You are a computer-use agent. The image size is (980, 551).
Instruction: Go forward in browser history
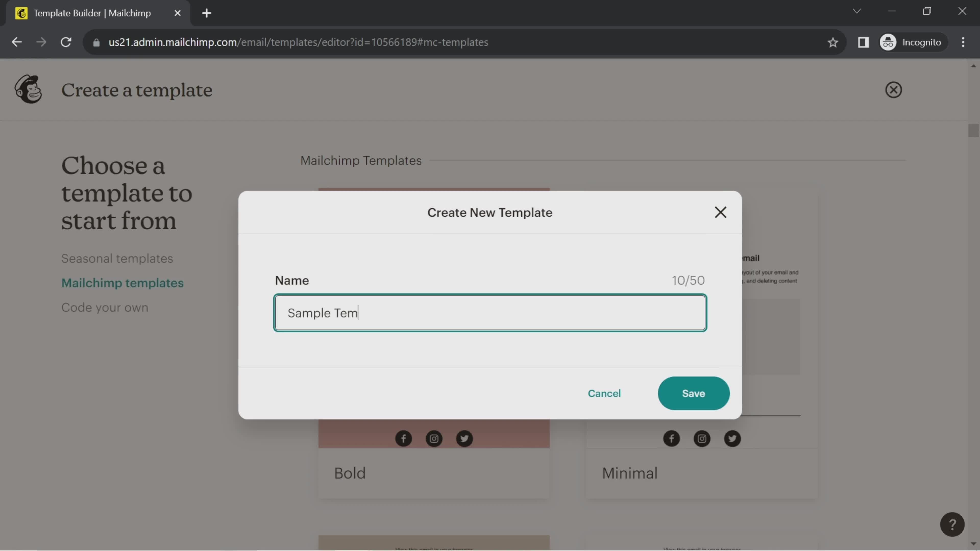[41, 42]
